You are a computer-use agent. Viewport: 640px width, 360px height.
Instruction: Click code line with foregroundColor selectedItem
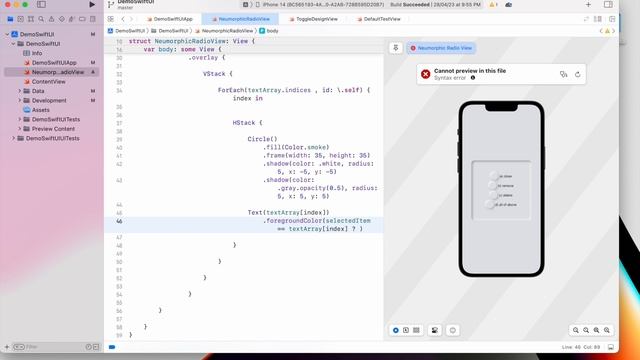click(x=244, y=225)
